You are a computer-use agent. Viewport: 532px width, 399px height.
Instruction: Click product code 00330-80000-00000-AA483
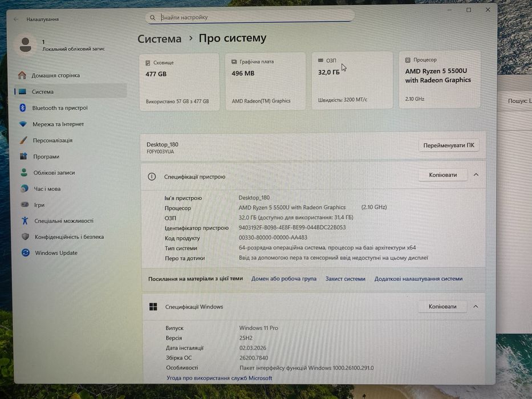pos(273,238)
